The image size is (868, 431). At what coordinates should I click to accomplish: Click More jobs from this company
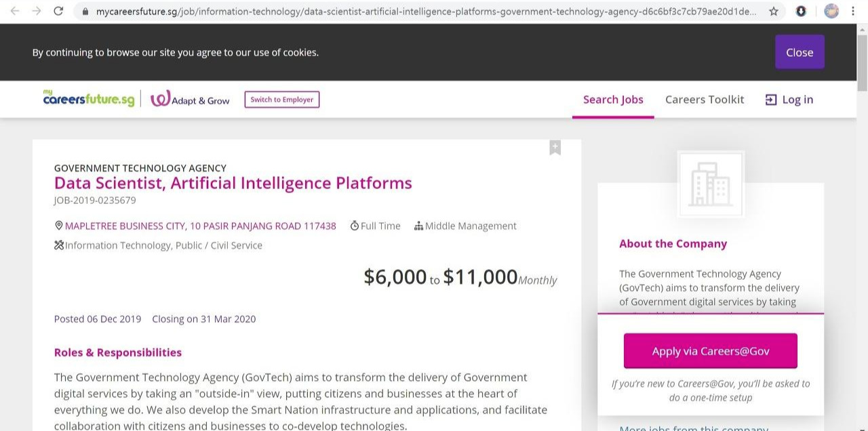pos(693,428)
